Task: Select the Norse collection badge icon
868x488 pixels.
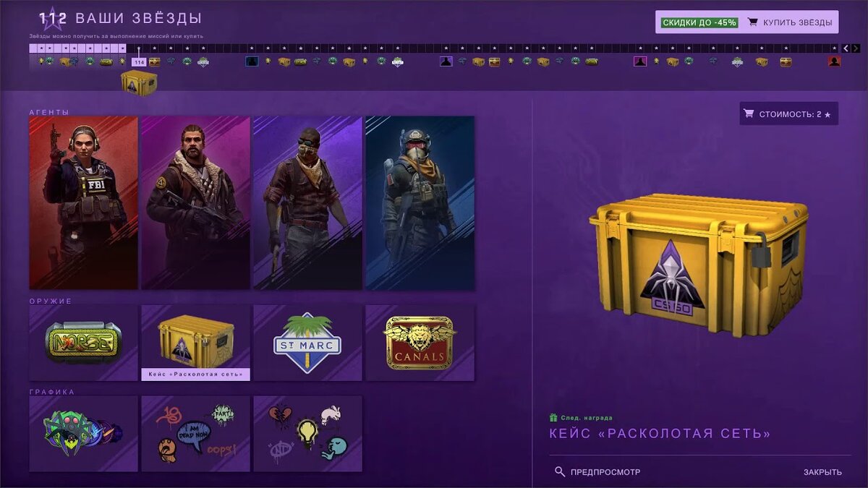Action: click(83, 342)
